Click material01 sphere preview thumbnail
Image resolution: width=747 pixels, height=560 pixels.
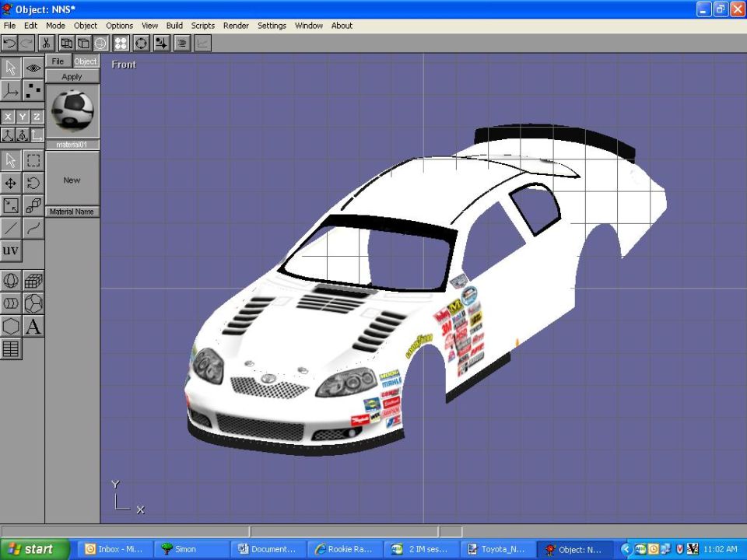tap(72, 111)
